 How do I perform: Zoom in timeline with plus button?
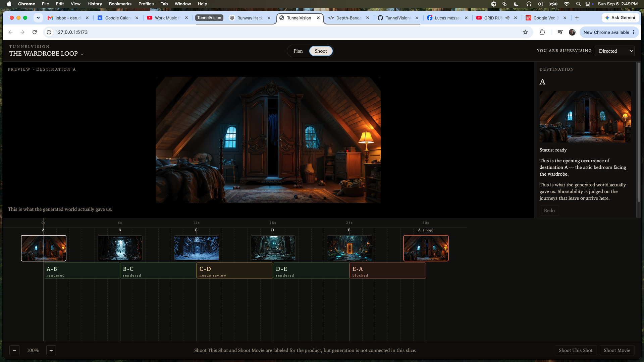[51, 350]
